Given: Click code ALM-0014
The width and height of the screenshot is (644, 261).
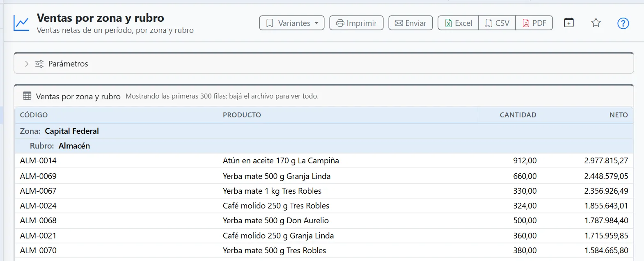Looking at the screenshot, I should (38, 160).
